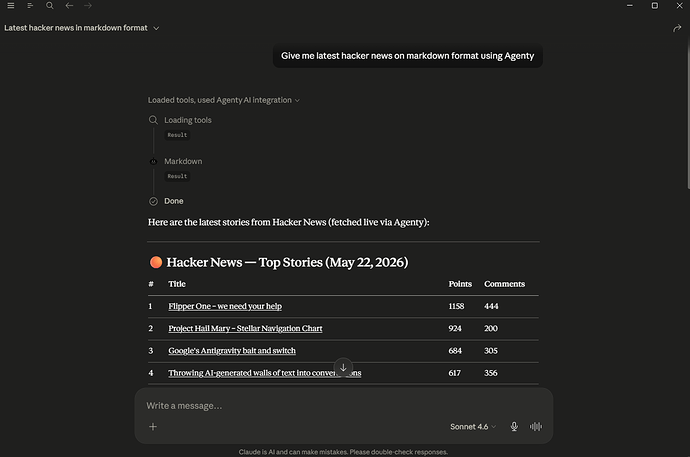The height and width of the screenshot is (457, 690).
Task: Click the "Claude is AI" disclaimer text
Action: (343, 452)
